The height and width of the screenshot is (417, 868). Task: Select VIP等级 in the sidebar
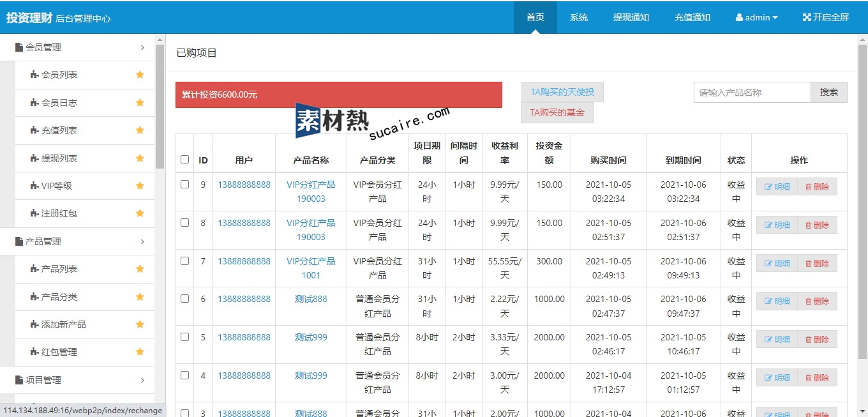(57, 186)
